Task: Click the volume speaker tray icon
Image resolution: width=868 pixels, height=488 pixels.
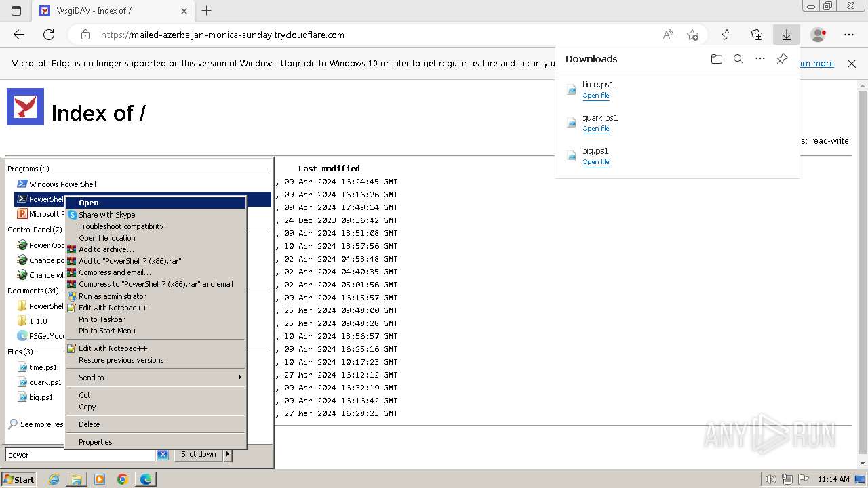Action: 770,479
